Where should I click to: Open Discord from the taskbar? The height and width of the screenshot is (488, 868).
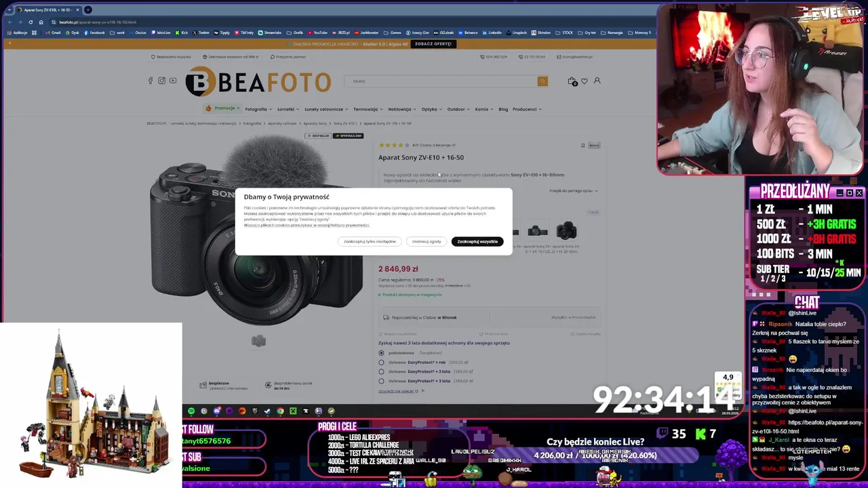(217, 411)
